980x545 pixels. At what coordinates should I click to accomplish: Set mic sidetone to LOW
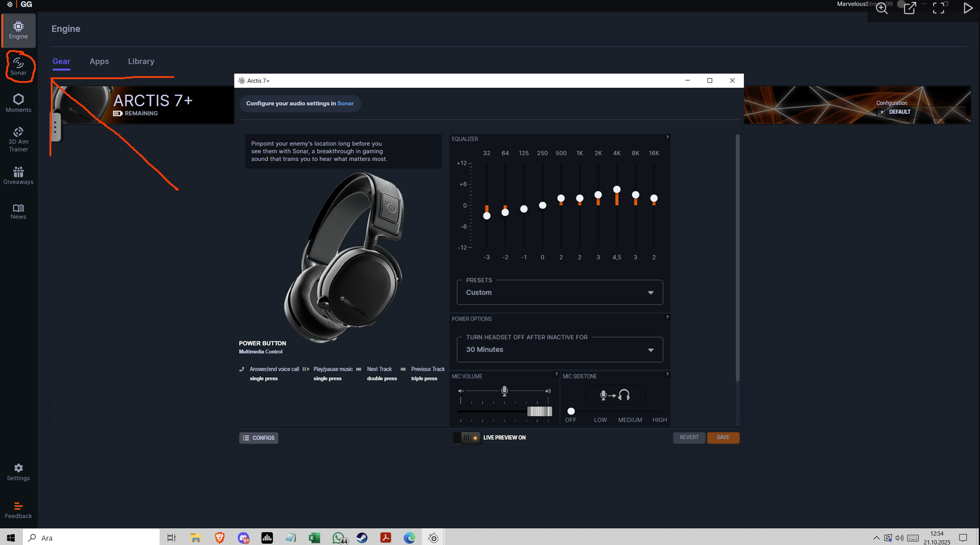pyautogui.click(x=600, y=420)
